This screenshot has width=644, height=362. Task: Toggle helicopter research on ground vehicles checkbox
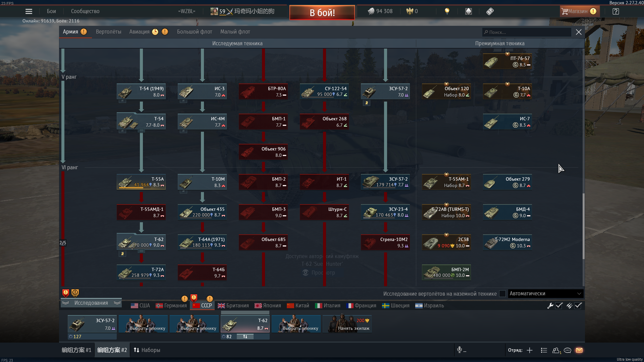pos(502,294)
